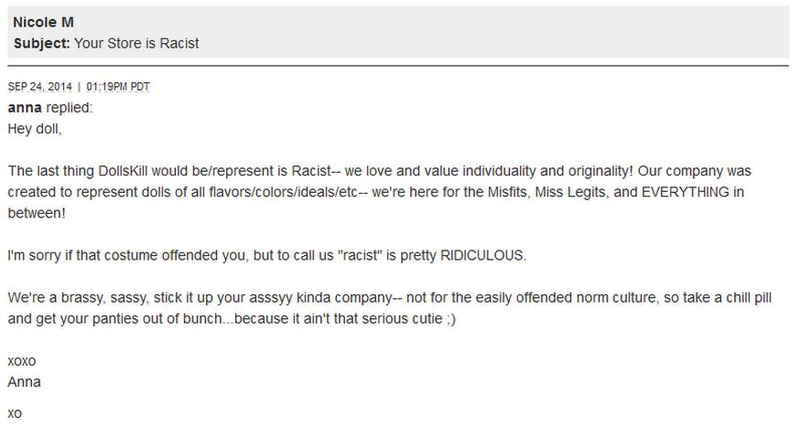Click the 01:19PM PDT timestamp

click(118, 87)
